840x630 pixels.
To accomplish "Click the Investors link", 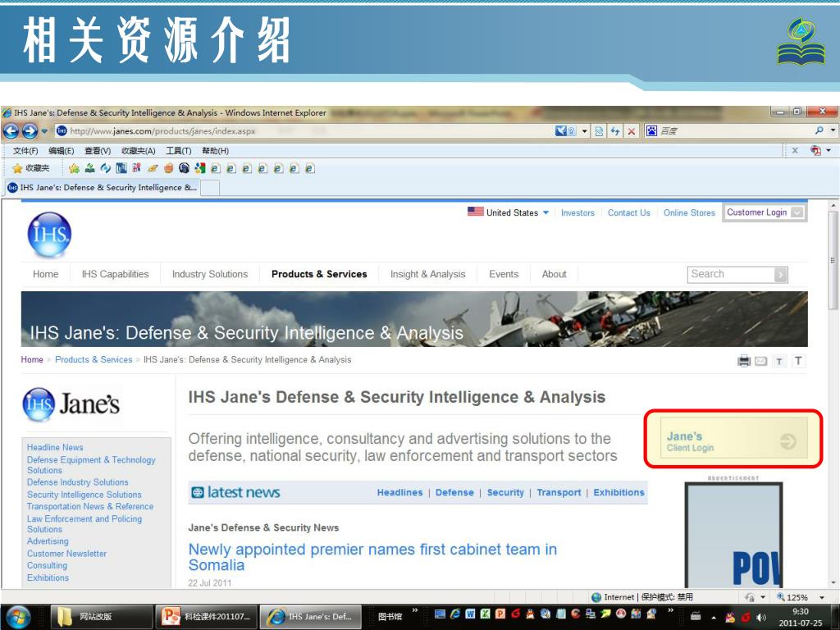I will (577, 212).
